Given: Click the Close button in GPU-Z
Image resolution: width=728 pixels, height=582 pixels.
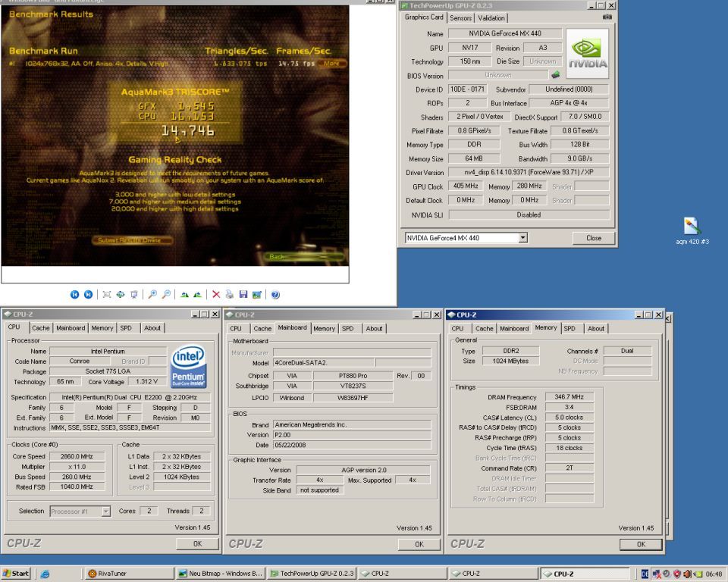Looking at the screenshot, I should [x=593, y=238].
